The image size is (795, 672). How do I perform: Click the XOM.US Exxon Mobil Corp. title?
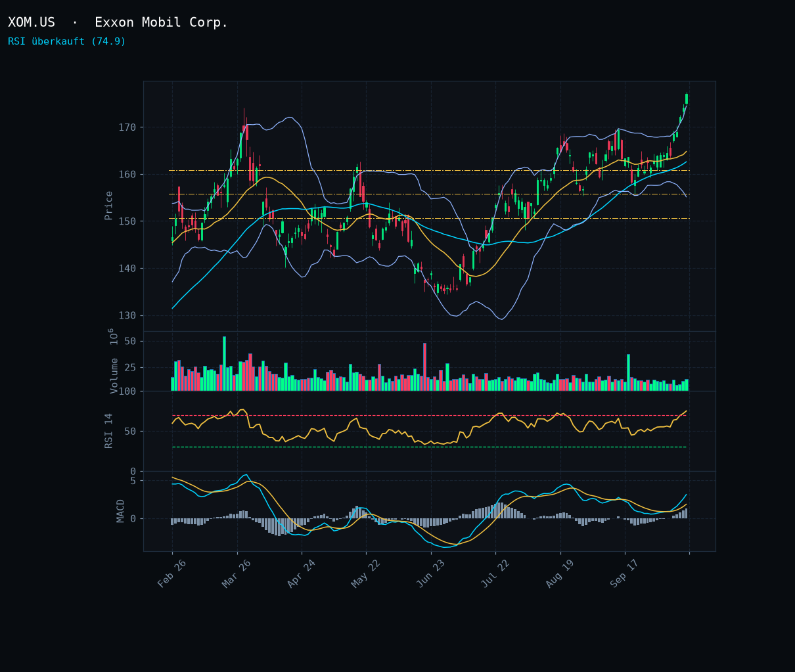(x=118, y=22)
